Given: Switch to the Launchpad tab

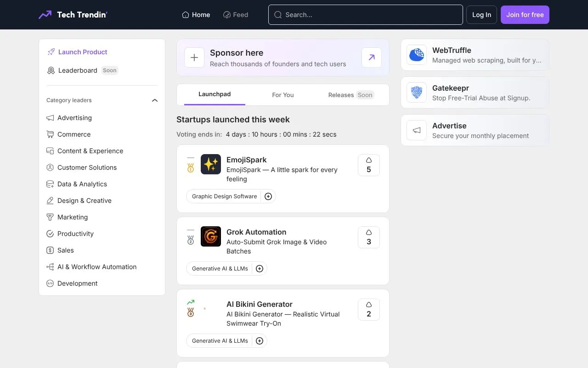Looking at the screenshot, I should point(215,94).
